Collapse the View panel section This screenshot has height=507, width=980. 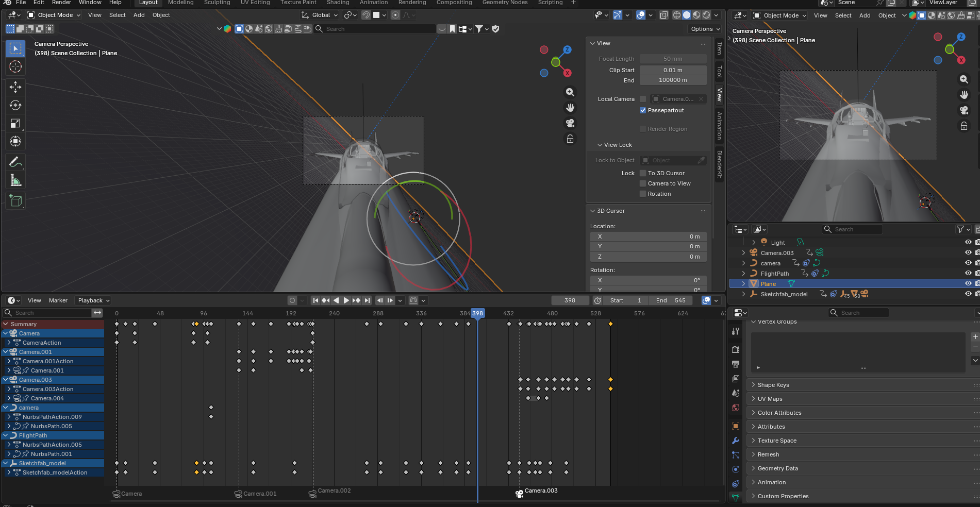pyautogui.click(x=592, y=43)
